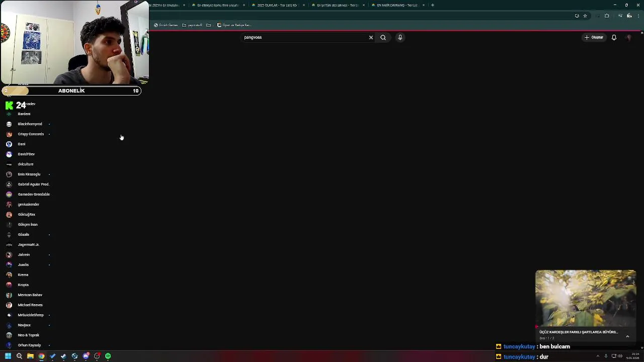
Task: Open the volume control in system tray
Action: [620, 356]
